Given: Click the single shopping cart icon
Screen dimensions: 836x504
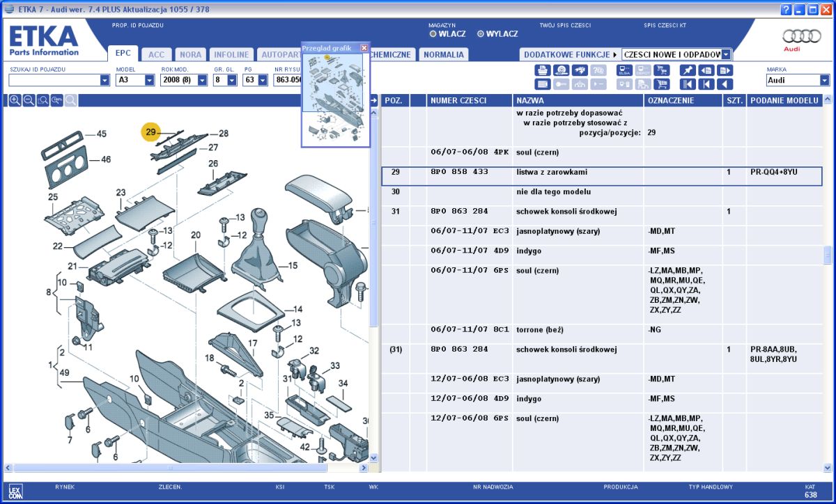Looking at the screenshot, I should point(661,84).
